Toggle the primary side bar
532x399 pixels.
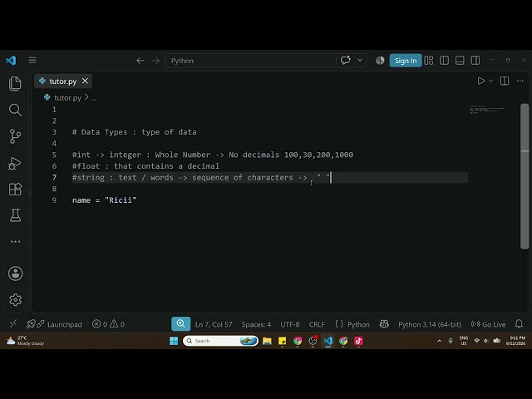pyautogui.click(x=444, y=61)
